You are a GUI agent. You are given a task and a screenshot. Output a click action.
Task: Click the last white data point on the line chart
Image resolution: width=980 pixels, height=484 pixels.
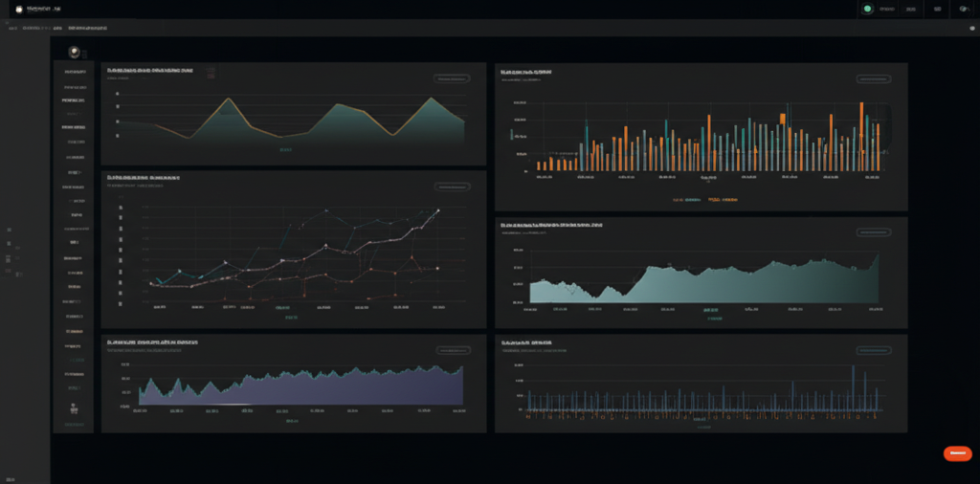coord(438,209)
